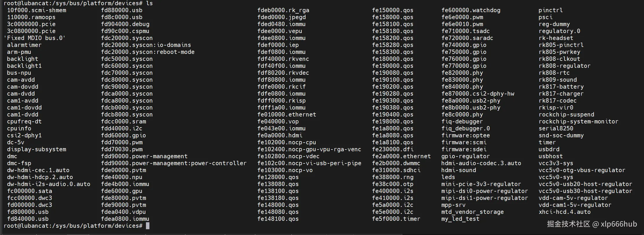This screenshot has height=235, width=644.
Task: Click the my_led_test device entry
Action: [460, 219]
